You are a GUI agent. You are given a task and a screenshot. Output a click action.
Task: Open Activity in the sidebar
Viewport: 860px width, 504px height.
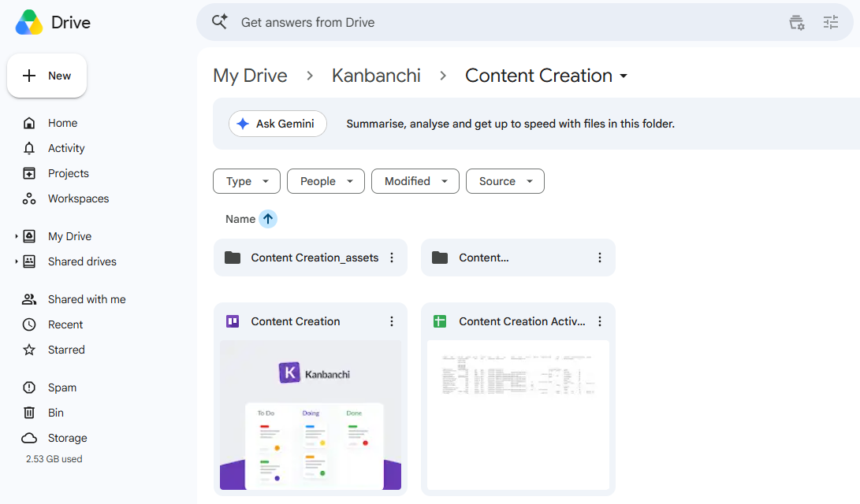(66, 148)
